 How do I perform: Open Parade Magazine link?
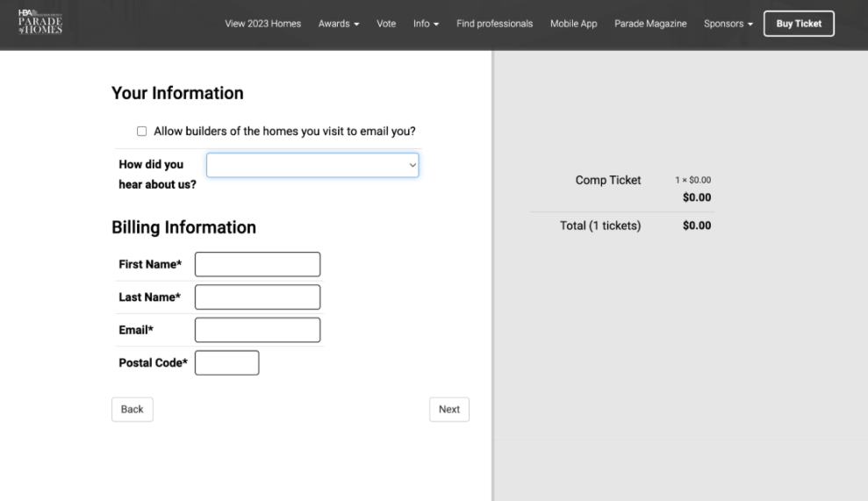click(650, 24)
